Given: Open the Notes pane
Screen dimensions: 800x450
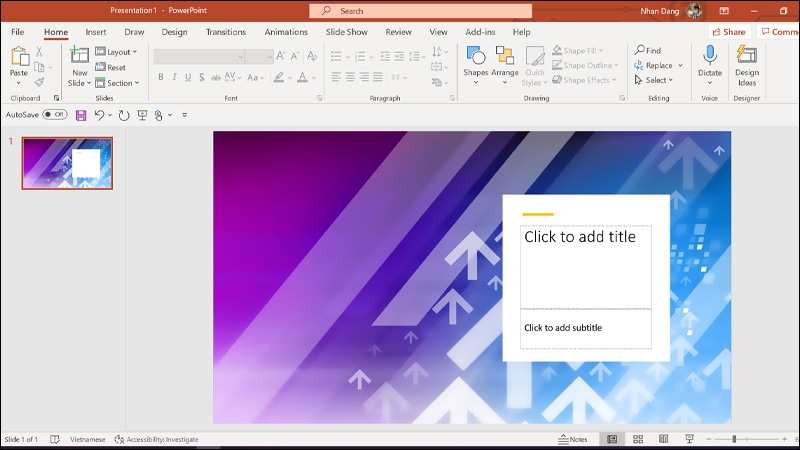Looking at the screenshot, I should [573, 439].
